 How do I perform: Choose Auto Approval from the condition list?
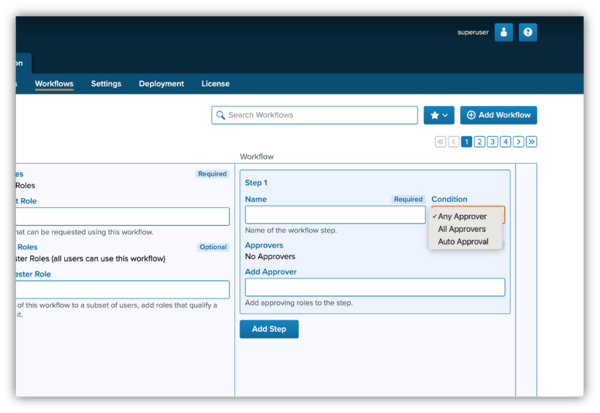coord(463,241)
